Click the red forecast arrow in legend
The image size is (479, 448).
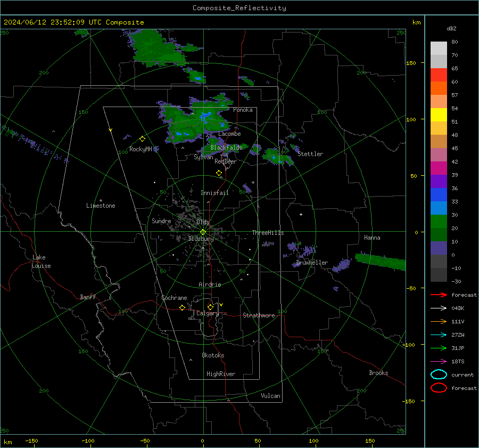click(439, 295)
